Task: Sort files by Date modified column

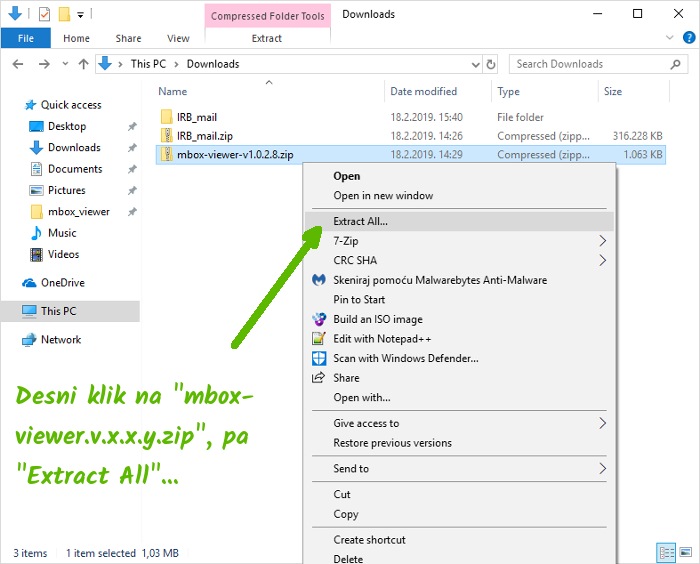Action: click(x=423, y=91)
